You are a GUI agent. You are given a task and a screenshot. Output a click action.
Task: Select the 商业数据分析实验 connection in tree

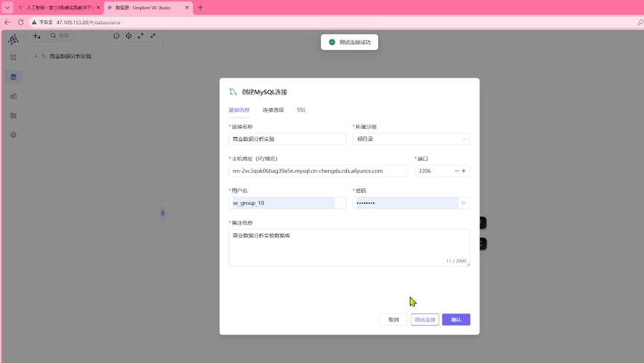[71, 57]
